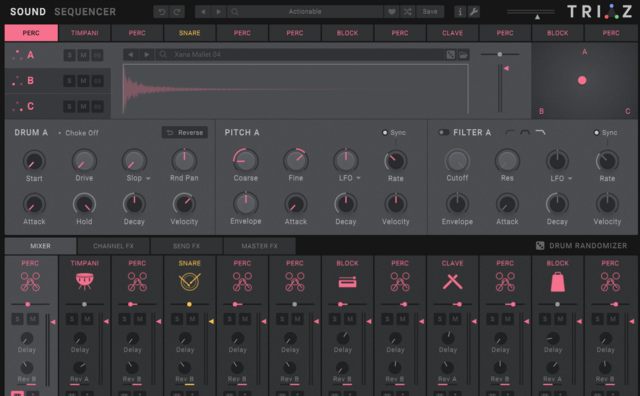Click the cowbell Block icon in mixer
This screenshot has height=396, width=640.
point(558,282)
